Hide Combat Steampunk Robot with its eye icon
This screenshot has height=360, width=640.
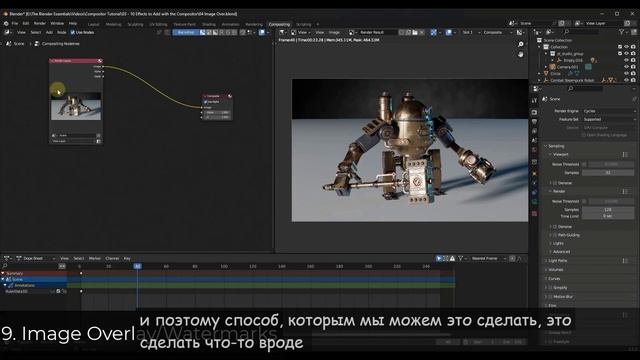[626, 80]
